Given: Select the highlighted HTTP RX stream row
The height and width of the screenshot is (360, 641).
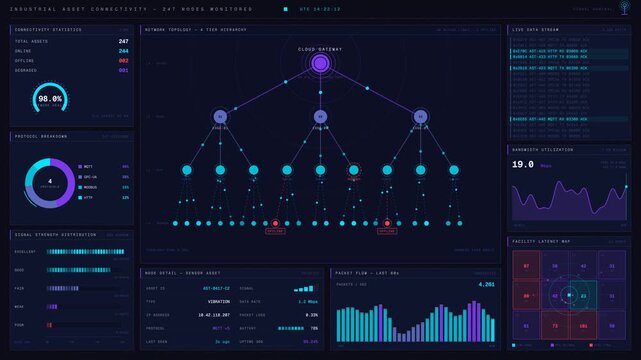Looking at the screenshot, I should [x=569, y=51].
